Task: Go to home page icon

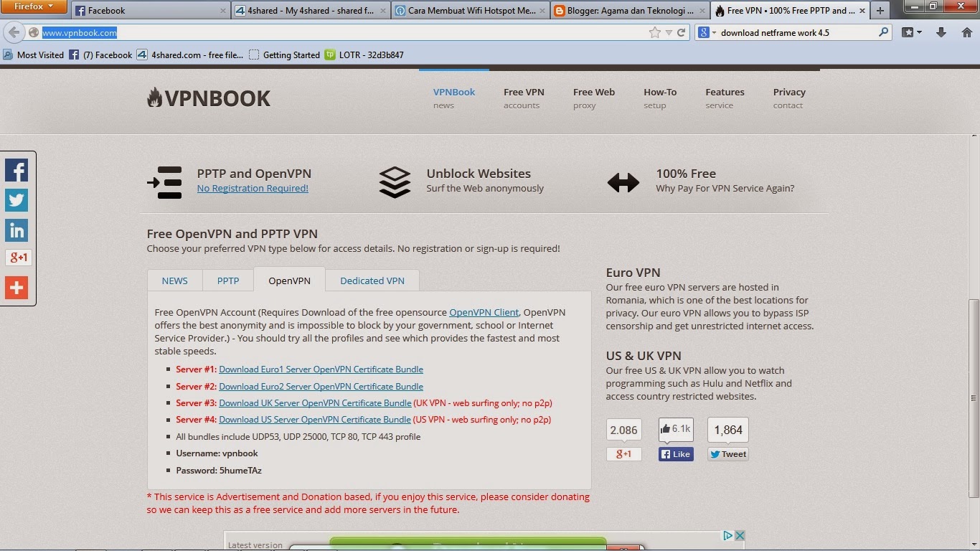Action: [x=966, y=32]
